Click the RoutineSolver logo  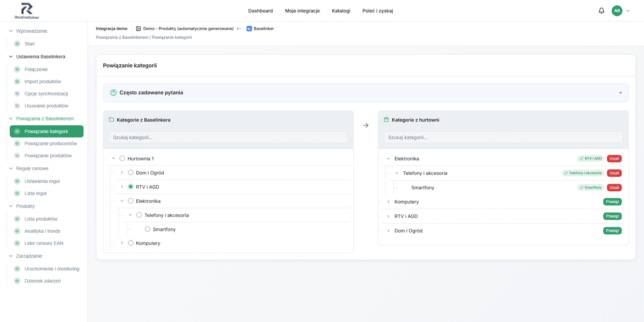tap(27, 11)
